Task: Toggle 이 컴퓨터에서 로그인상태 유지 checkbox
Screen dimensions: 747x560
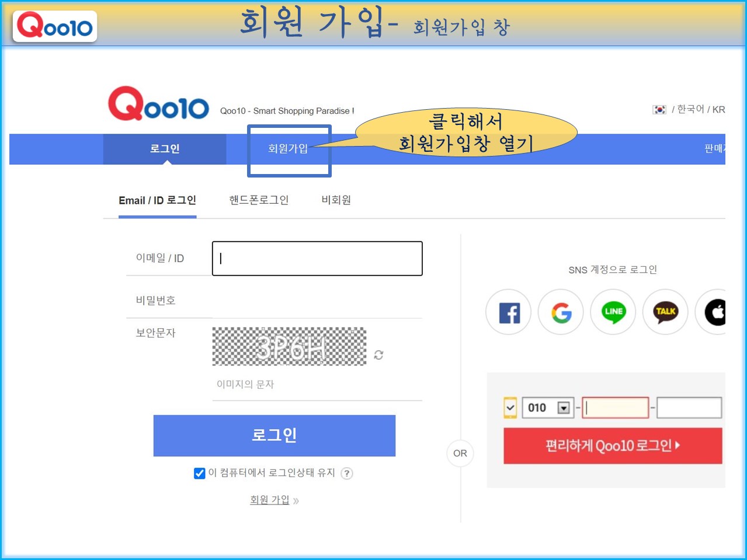Action: click(200, 473)
